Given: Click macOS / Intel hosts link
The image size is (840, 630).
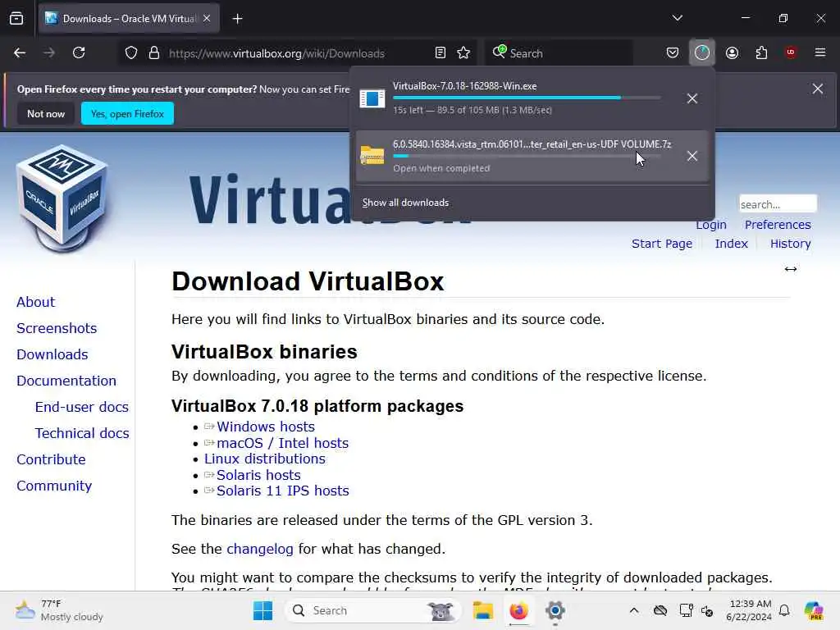Looking at the screenshot, I should click(282, 444).
